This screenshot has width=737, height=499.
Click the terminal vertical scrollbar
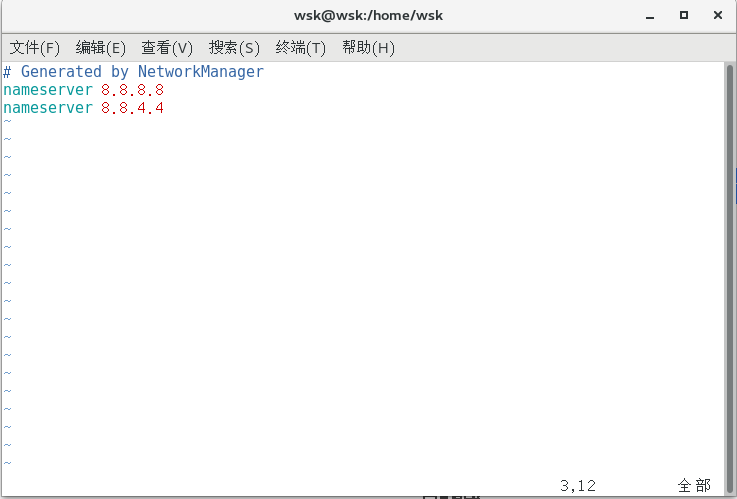tap(730, 279)
